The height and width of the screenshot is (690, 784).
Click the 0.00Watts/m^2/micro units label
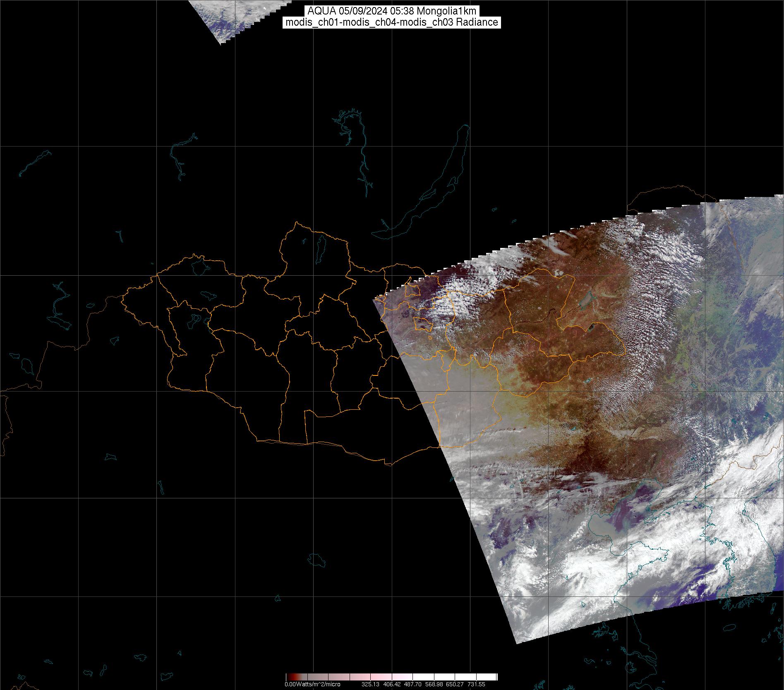pyautogui.click(x=312, y=685)
